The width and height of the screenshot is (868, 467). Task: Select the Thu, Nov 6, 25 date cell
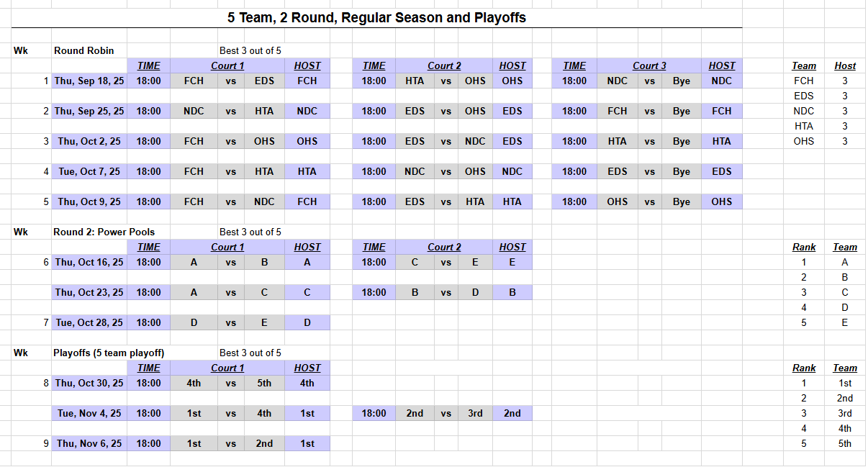[x=89, y=443]
